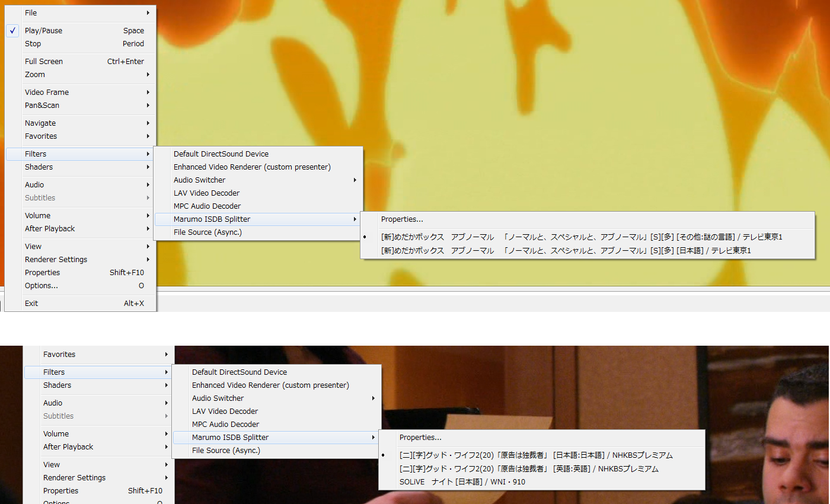Open the Video Frame submenu
Screen dimensions: 830x504
pyautogui.click(x=47, y=92)
